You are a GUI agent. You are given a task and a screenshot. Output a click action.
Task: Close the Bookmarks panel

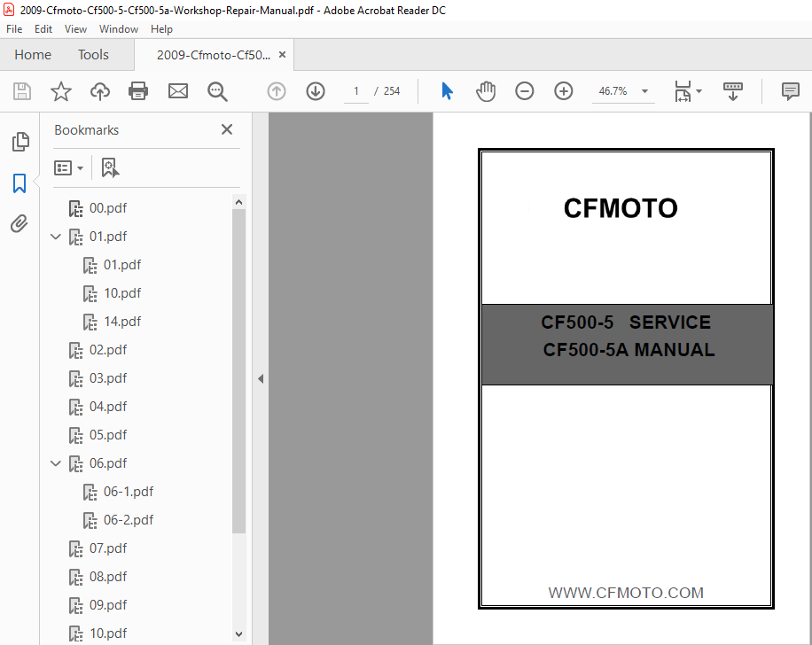pos(227,129)
